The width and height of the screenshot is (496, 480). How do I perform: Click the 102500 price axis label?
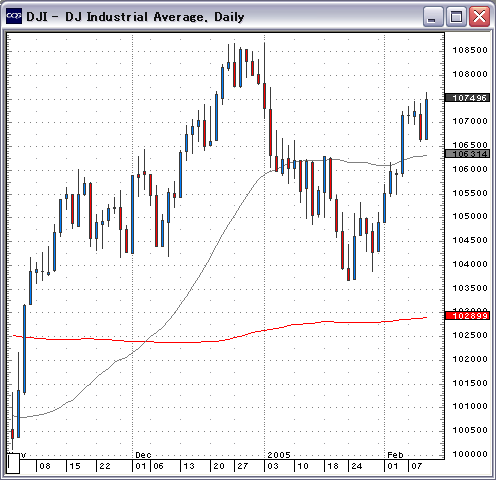point(470,335)
